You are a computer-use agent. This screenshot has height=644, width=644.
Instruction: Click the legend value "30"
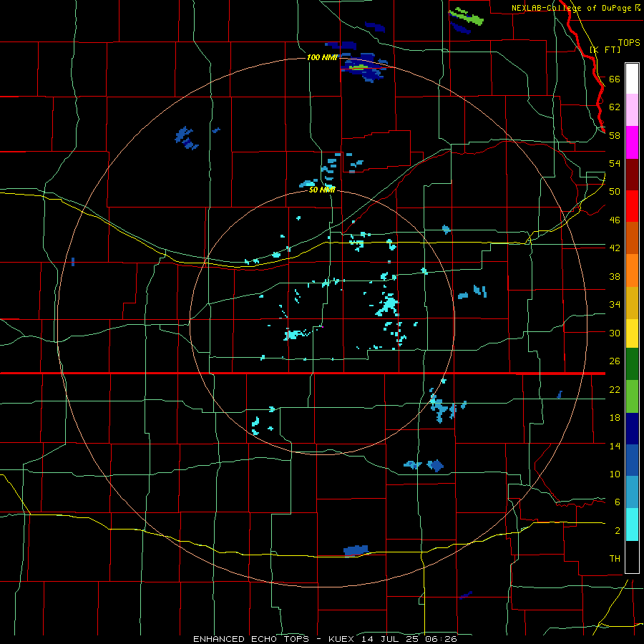(615, 333)
